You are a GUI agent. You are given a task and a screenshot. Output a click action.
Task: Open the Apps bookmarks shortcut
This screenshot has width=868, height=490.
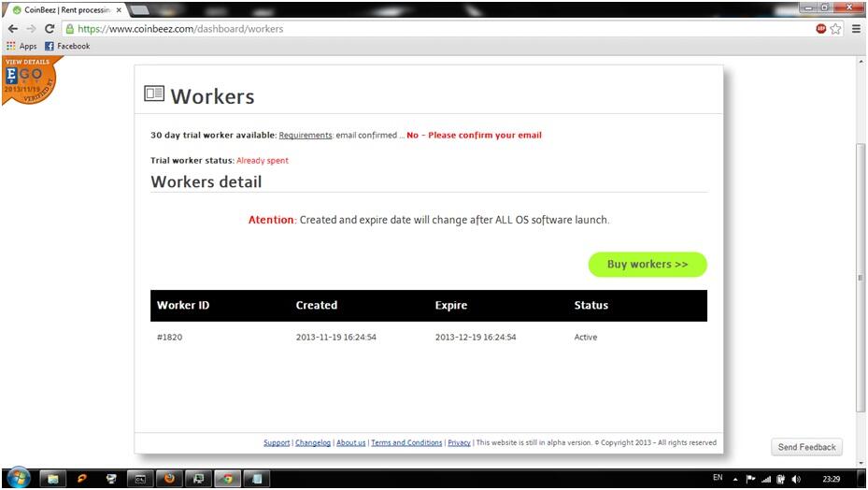click(x=21, y=46)
